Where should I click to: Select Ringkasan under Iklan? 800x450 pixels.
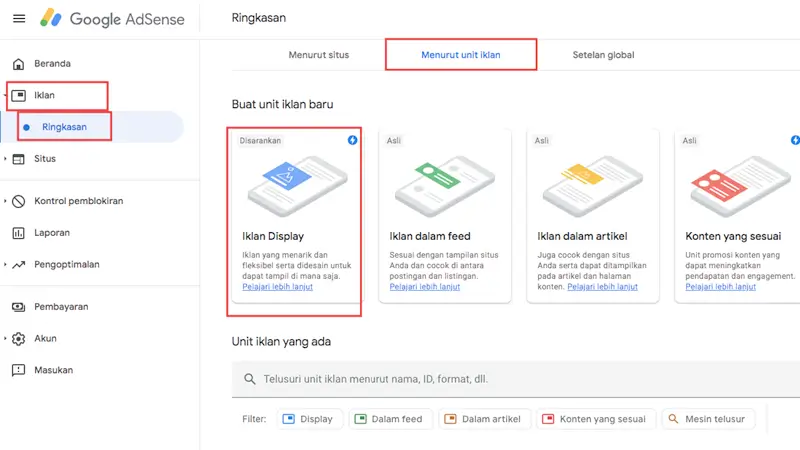coord(64,127)
